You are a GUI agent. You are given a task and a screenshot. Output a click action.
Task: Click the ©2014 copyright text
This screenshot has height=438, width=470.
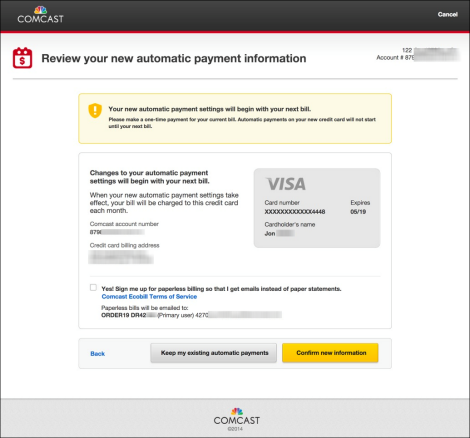235,429
